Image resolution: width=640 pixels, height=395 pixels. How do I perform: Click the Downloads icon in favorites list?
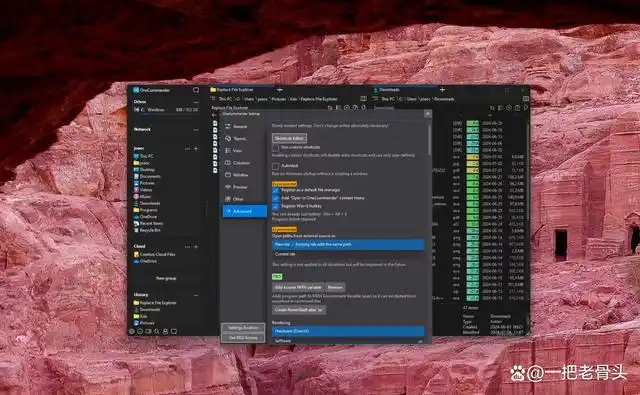pyautogui.click(x=136, y=203)
